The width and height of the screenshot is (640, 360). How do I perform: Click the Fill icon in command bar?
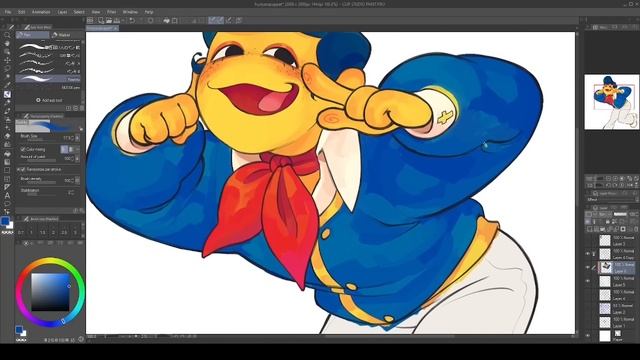click(x=166, y=20)
